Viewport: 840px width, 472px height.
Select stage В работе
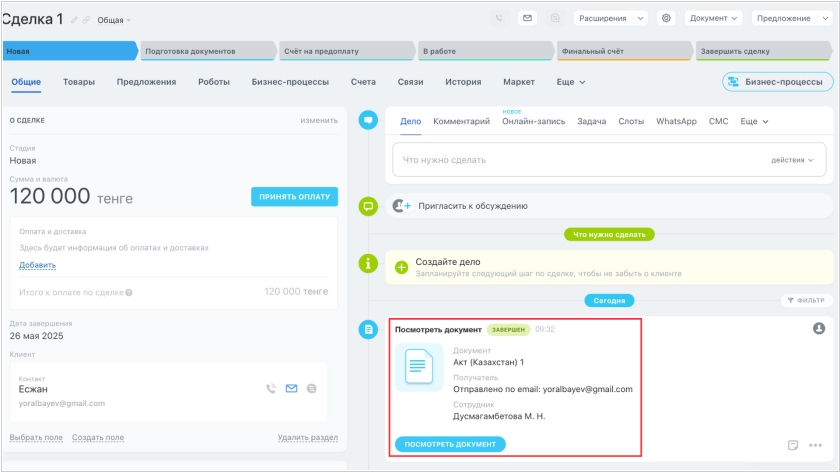(485, 51)
